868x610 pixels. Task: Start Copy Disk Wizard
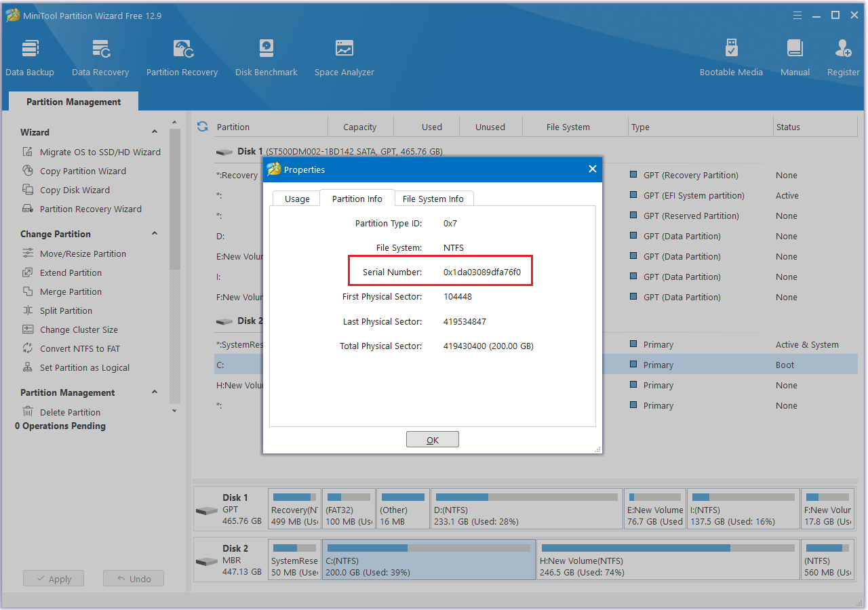coord(66,190)
